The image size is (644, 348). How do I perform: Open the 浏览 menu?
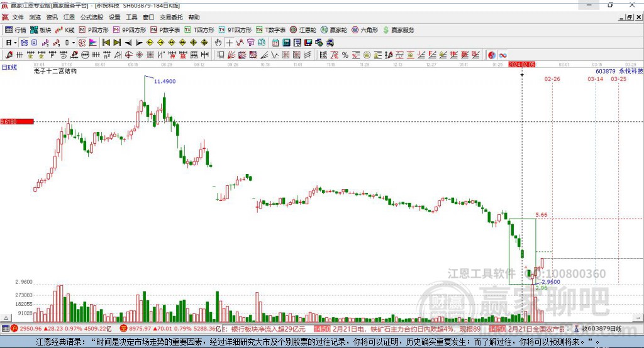coord(35,17)
